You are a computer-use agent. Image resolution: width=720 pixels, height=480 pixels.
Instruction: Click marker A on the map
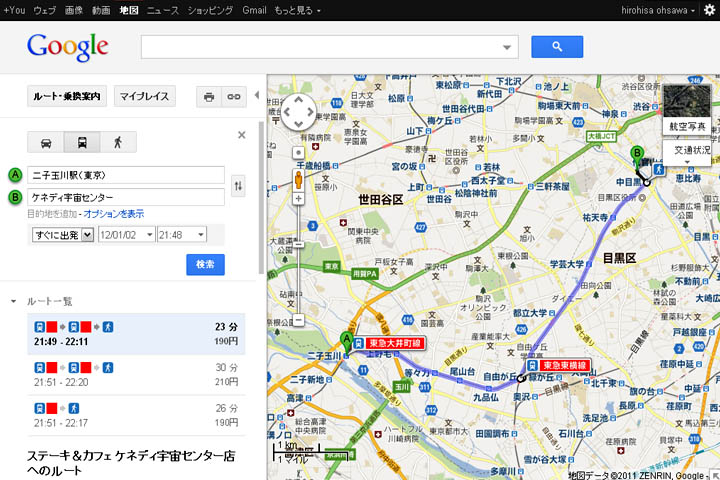pyautogui.click(x=347, y=342)
